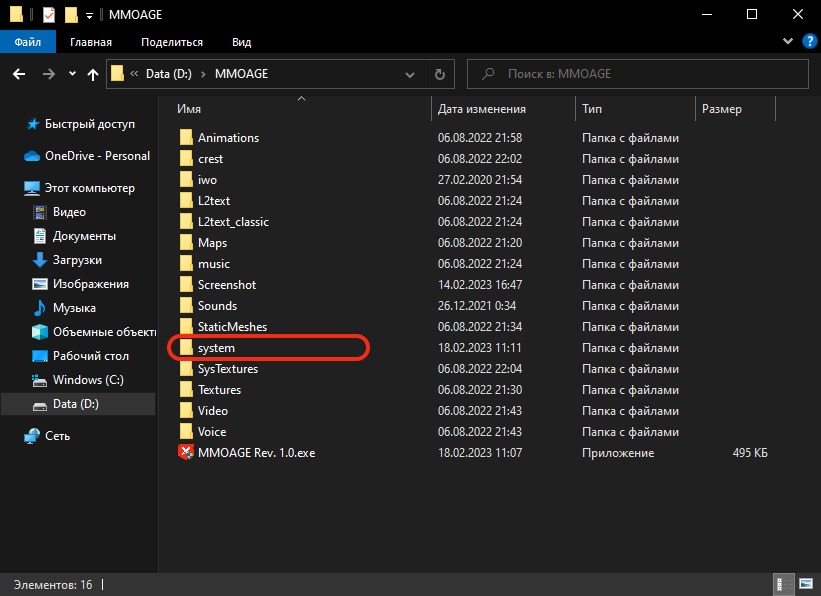Viewport: 821px width, 596px height.
Task: Click the MMOAGE Rev. 1.0.exe application icon
Action: (185, 453)
